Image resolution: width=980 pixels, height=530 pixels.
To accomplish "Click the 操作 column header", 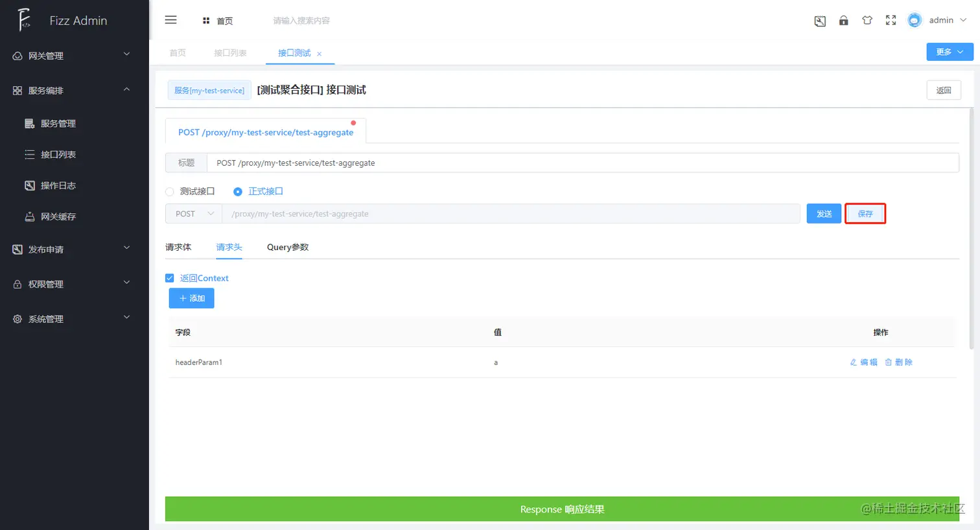I will pyautogui.click(x=881, y=332).
